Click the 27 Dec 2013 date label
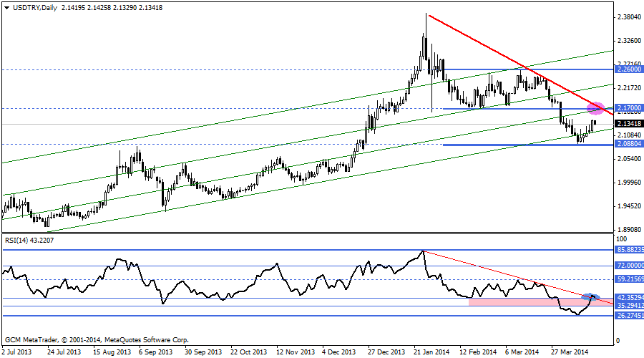Viewport: 644px width, 358px height. tap(386, 352)
